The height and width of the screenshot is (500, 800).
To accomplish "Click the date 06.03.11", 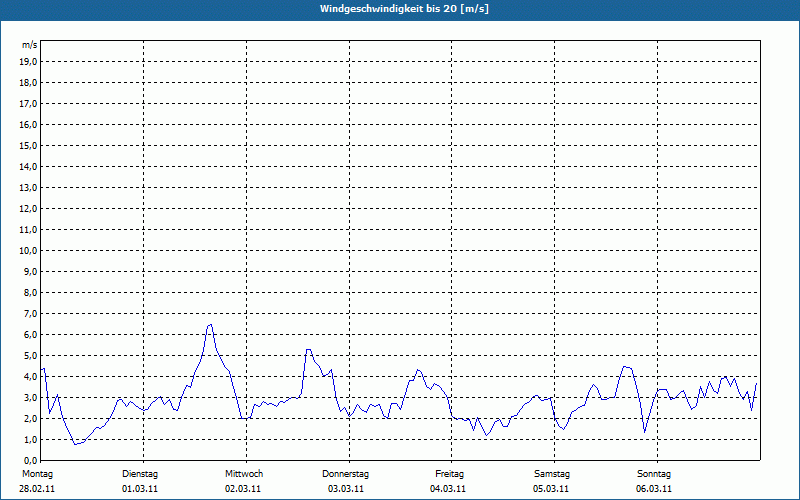I will (x=654, y=489).
